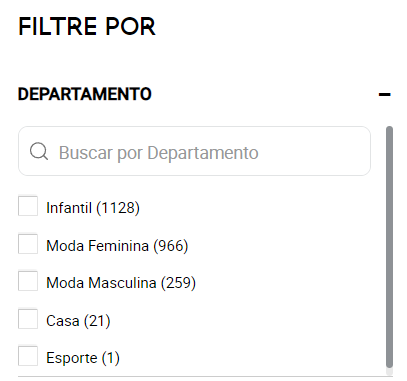Click the Moda Feminina label text
407x381 pixels.
(x=97, y=246)
